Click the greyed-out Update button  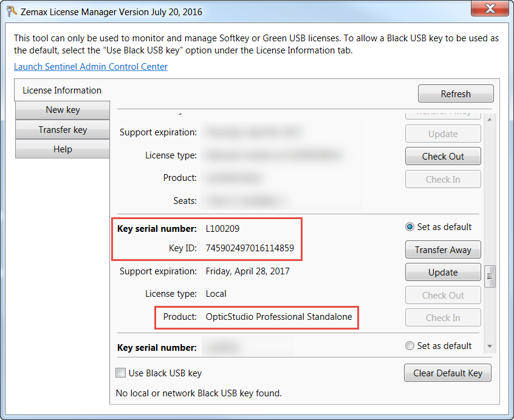(x=443, y=134)
